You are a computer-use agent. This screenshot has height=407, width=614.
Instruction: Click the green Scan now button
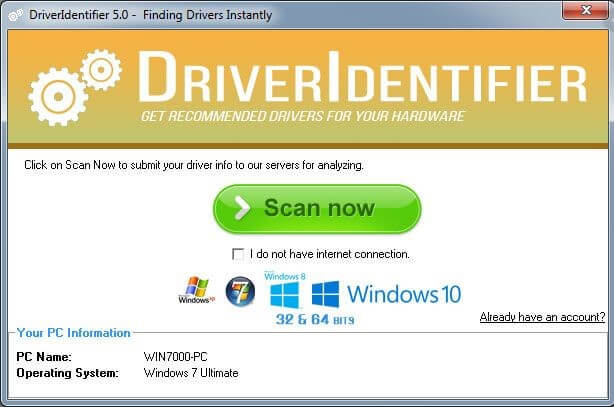(317, 209)
